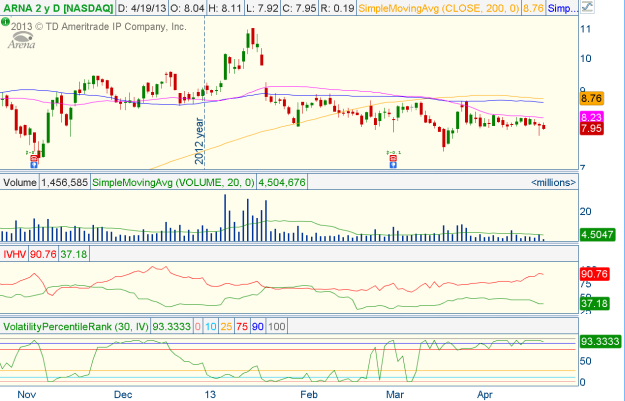Select the IVHV study title

[x=16, y=255]
